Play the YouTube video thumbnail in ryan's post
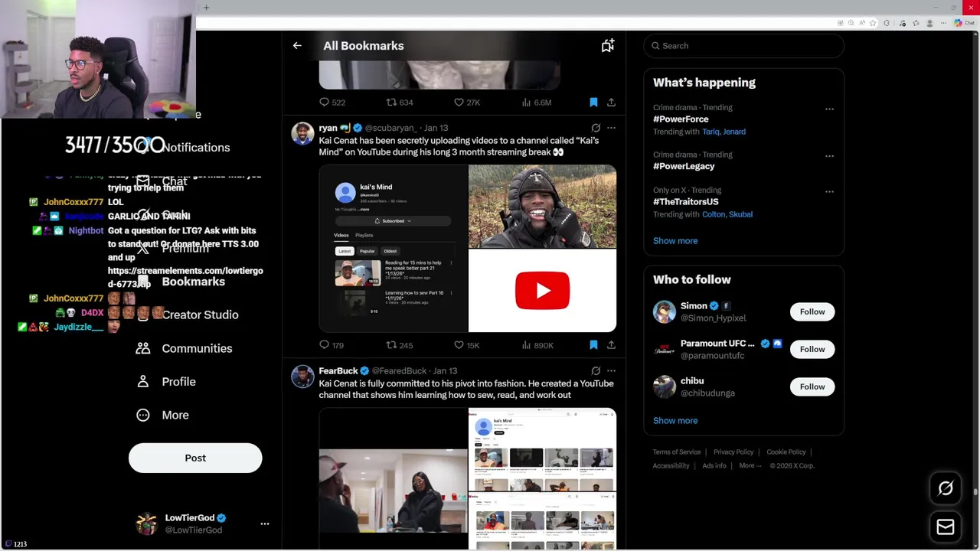Screen dimensions: 980x551 [x=542, y=291]
